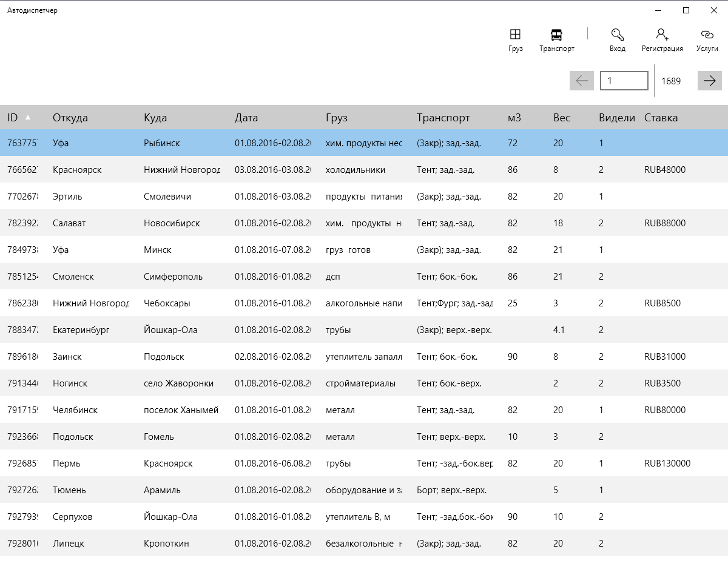Viewport: 728px width, 566px height.
Task: Focus the page number input field
Action: tap(624, 81)
